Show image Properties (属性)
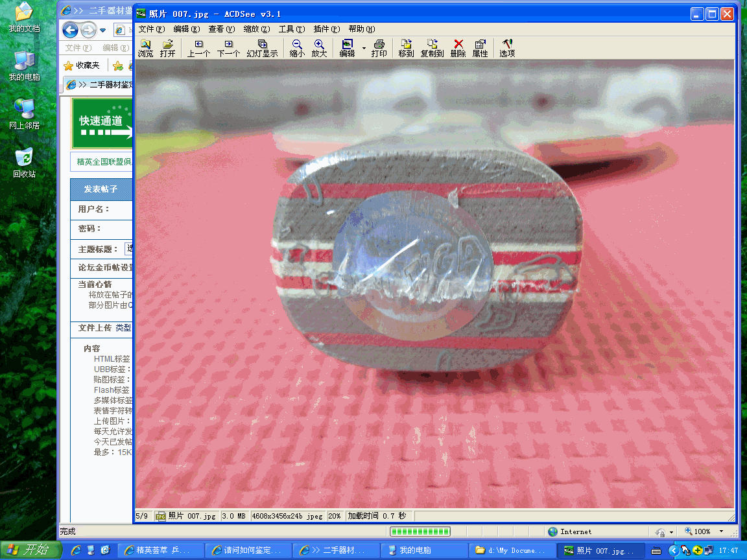The width and height of the screenshot is (747, 560). [480, 48]
